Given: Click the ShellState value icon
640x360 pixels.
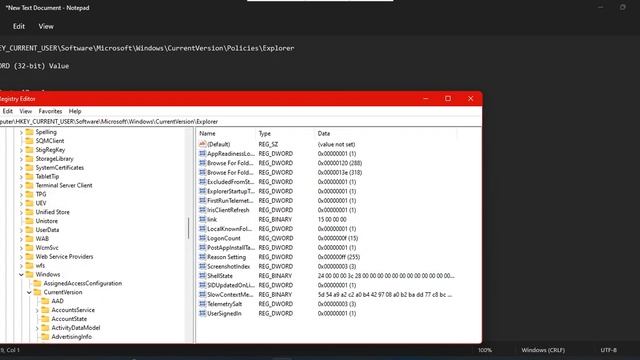Looking at the screenshot, I should coord(202,276).
